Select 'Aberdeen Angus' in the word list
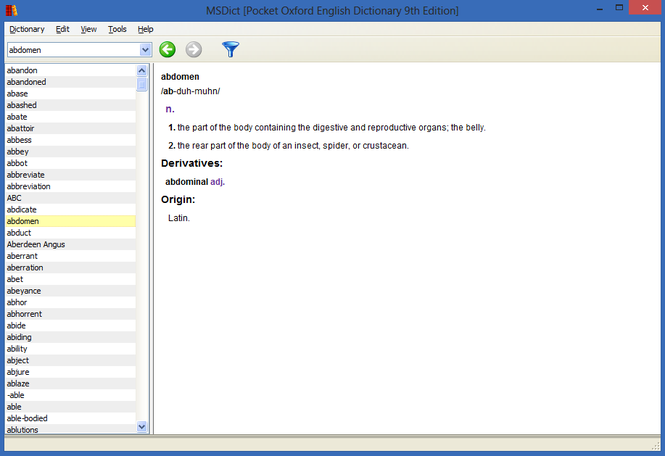Viewport: 665px width, 456px height. 70,244
